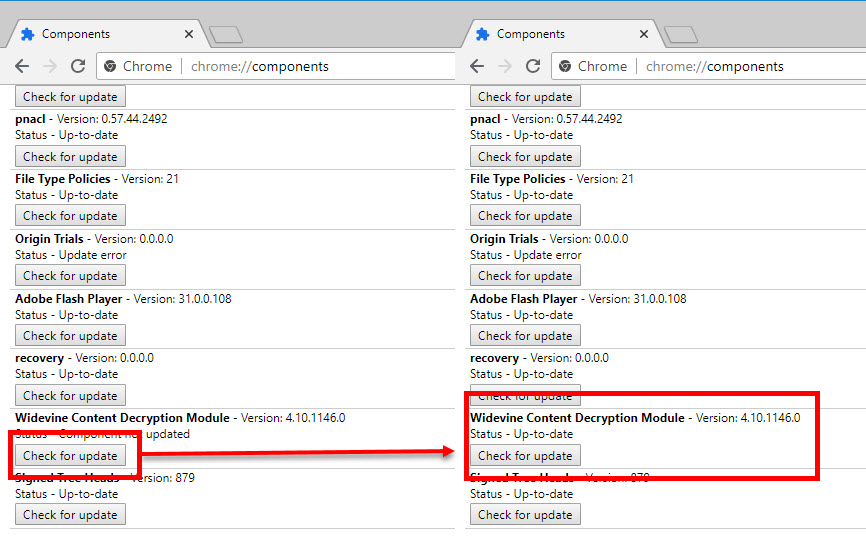Check for update for Origin Trials, right window
The height and width of the screenshot is (538, 866).
point(525,276)
